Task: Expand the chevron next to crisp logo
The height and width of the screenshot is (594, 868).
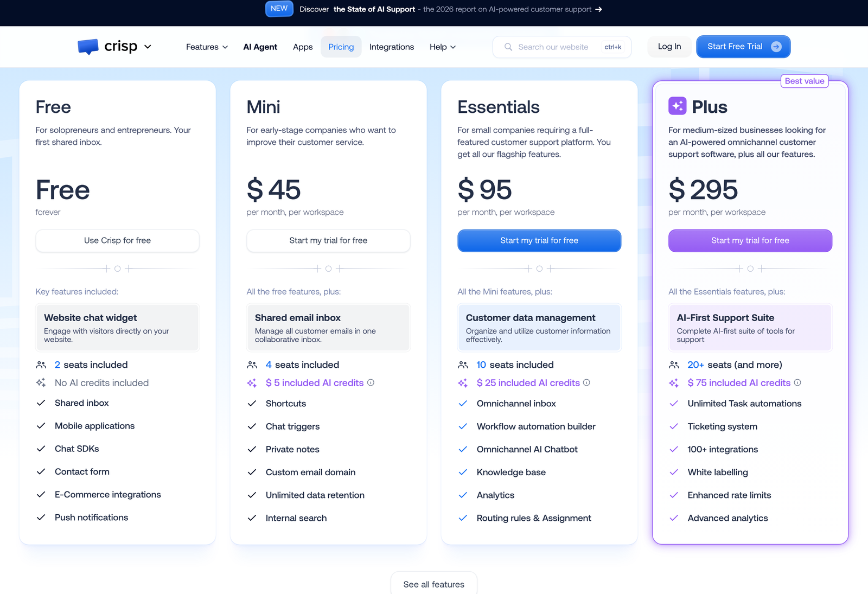Action: (x=148, y=47)
